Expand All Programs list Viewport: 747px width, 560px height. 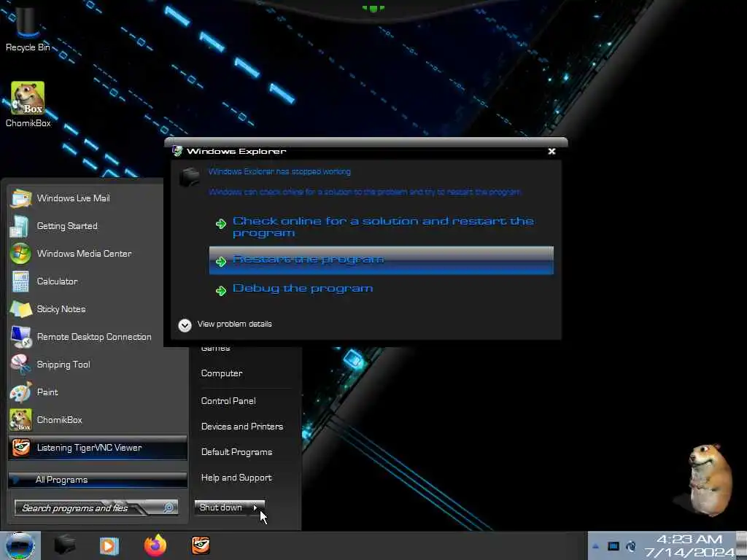[98, 480]
